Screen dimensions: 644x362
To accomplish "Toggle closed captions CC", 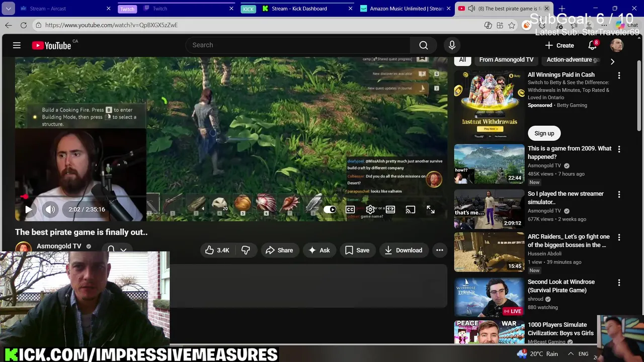I will 350,210.
